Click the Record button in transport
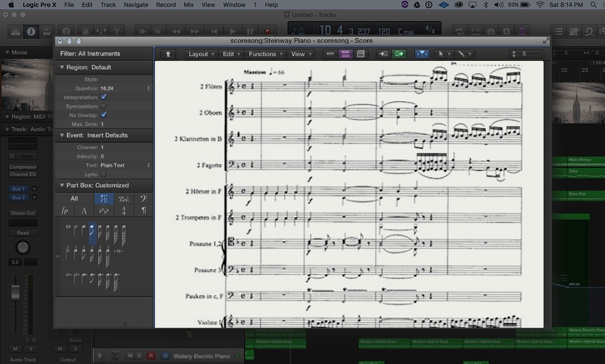Viewport: 605px width, 364px height. tap(267, 31)
